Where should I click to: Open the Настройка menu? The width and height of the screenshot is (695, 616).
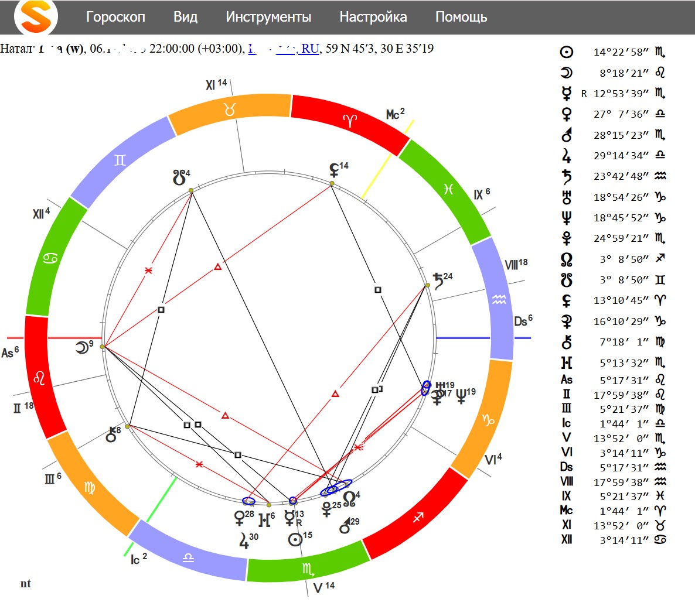(x=373, y=17)
